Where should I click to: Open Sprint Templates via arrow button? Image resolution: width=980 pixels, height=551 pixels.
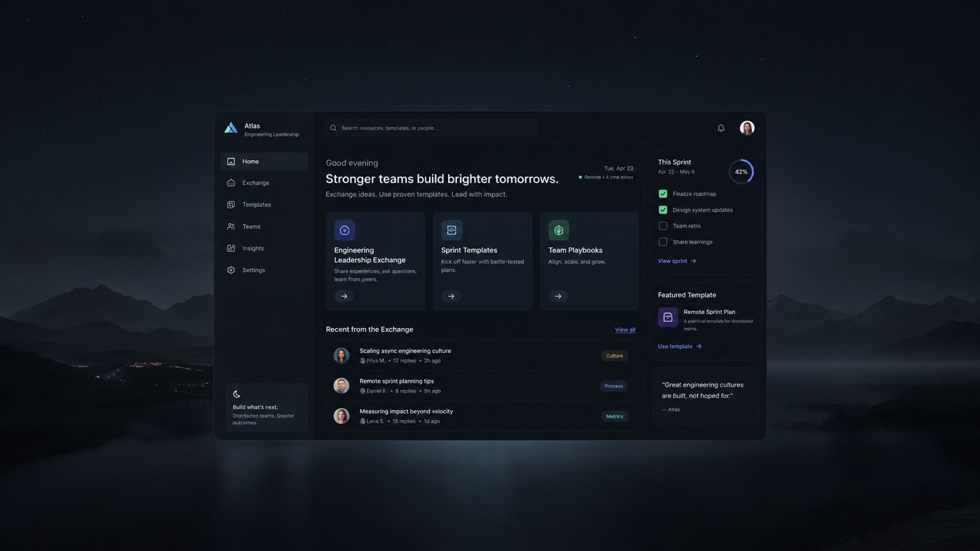[451, 296]
